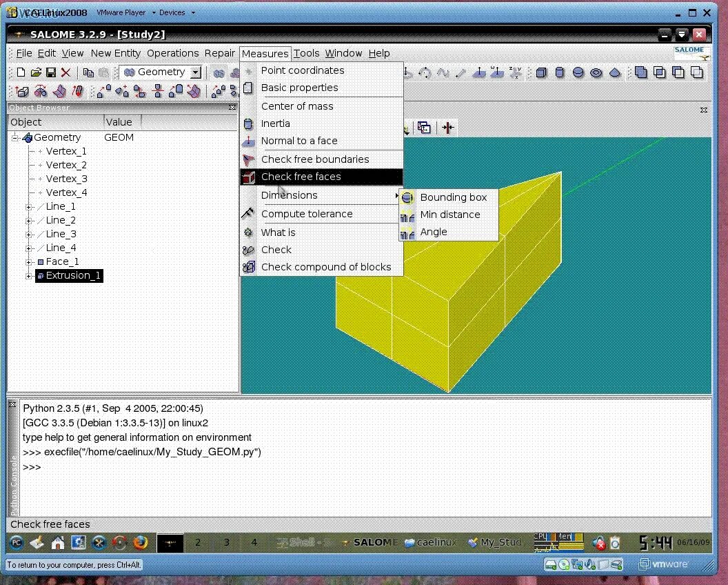The width and height of the screenshot is (728, 585).
Task: Click the Value column header
Action: click(122, 122)
